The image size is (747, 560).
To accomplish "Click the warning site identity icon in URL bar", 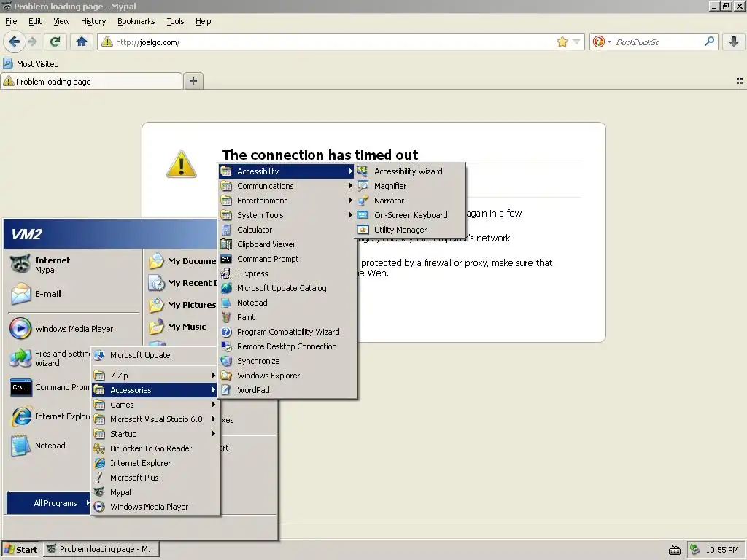I will click(x=107, y=42).
